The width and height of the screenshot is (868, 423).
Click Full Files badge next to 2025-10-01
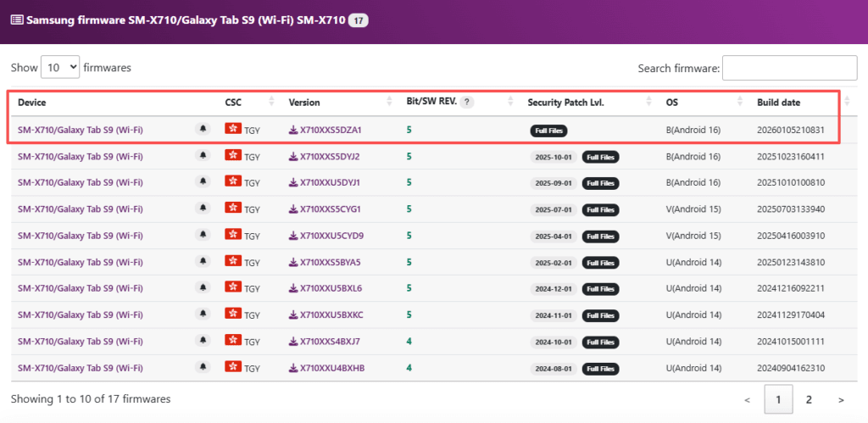point(601,157)
